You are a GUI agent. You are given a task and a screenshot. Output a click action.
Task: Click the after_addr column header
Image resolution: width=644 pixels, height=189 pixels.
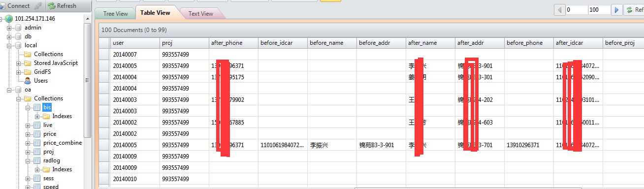coord(480,43)
